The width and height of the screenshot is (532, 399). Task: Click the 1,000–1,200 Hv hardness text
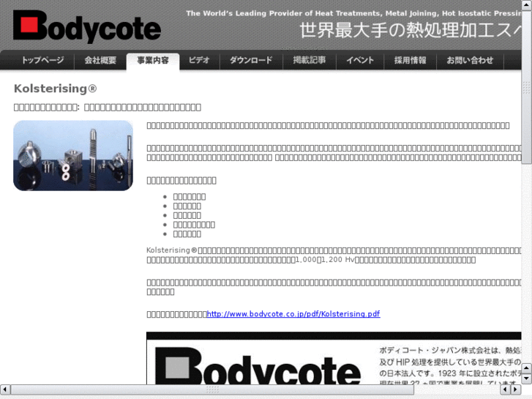point(325,260)
